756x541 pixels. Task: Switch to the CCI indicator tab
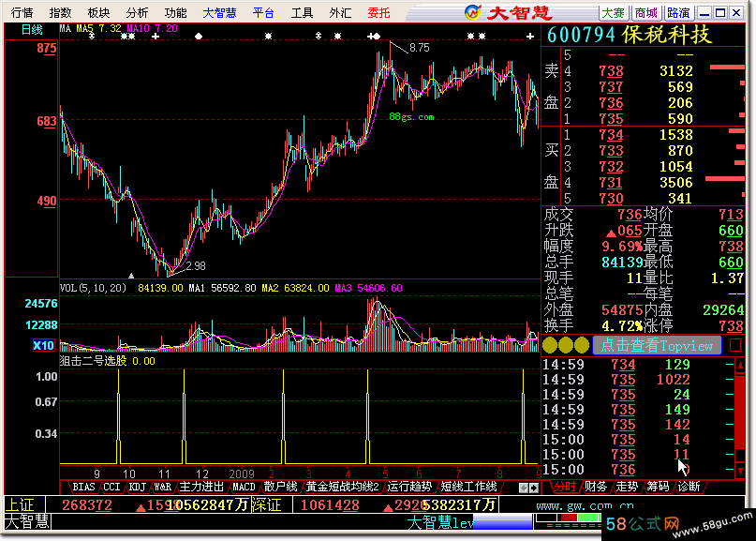pyautogui.click(x=111, y=487)
